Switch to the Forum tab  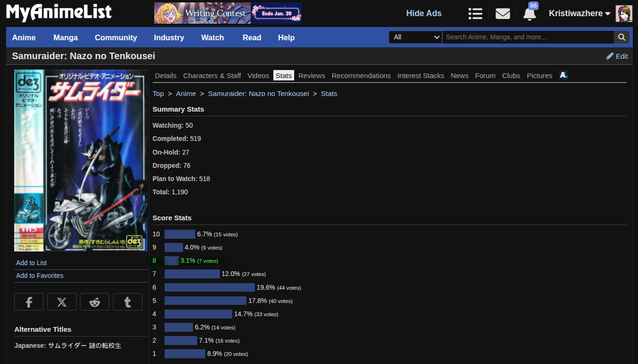tap(485, 76)
